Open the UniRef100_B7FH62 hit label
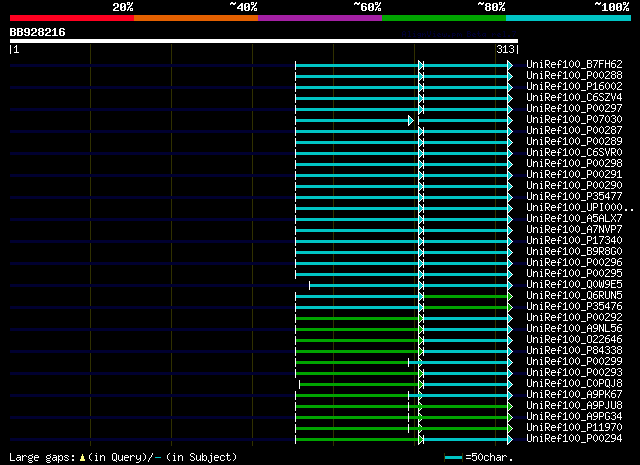The width and height of the screenshot is (640, 465). (574, 65)
